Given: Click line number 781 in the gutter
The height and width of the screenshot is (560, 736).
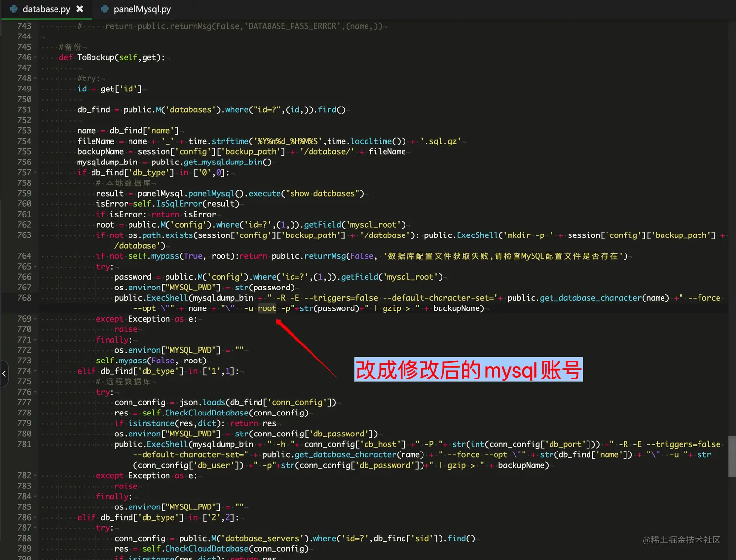Looking at the screenshot, I should (x=24, y=444).
